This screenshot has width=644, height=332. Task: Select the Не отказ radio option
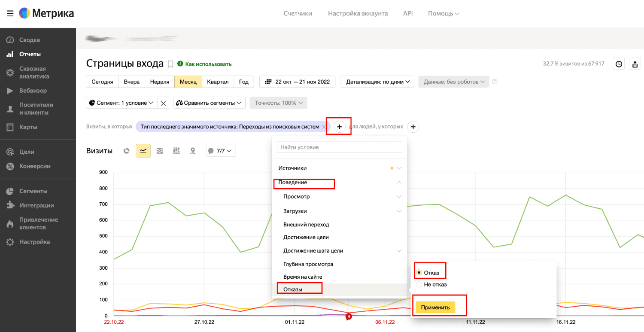(x=419, y=284)
